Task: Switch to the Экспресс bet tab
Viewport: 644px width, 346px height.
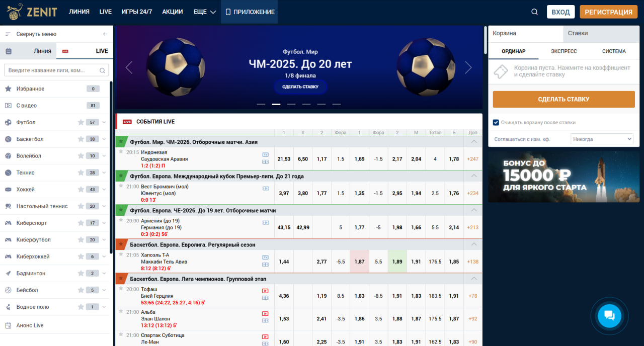Action: pos(563,51)
